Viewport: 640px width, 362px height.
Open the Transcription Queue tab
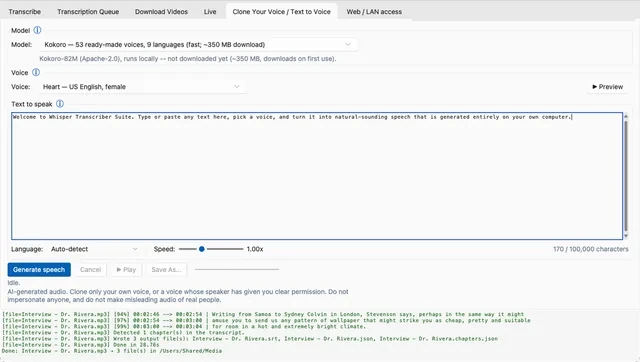coord(88,12)
